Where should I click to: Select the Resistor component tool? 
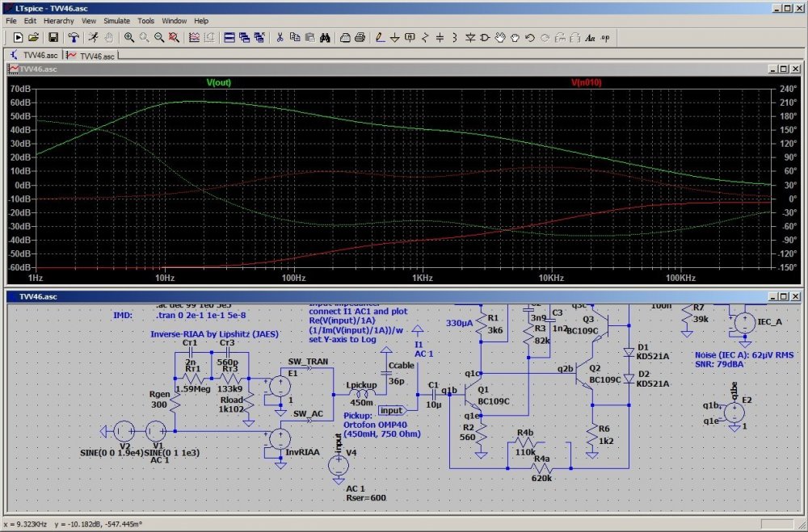point(425,38)
